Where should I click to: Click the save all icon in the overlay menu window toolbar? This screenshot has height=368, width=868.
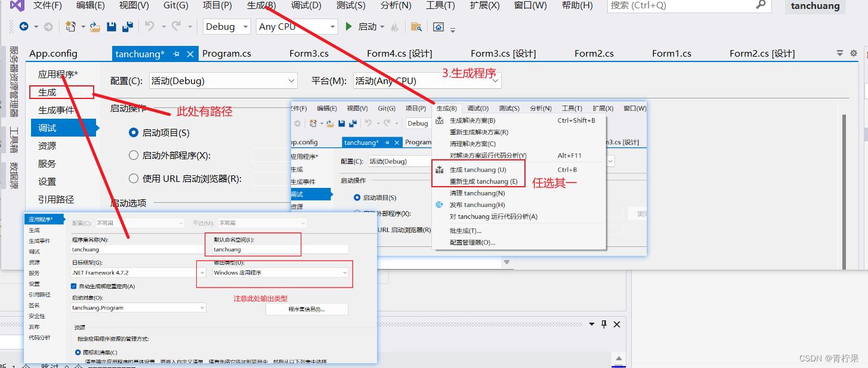(x=352, y=123)
